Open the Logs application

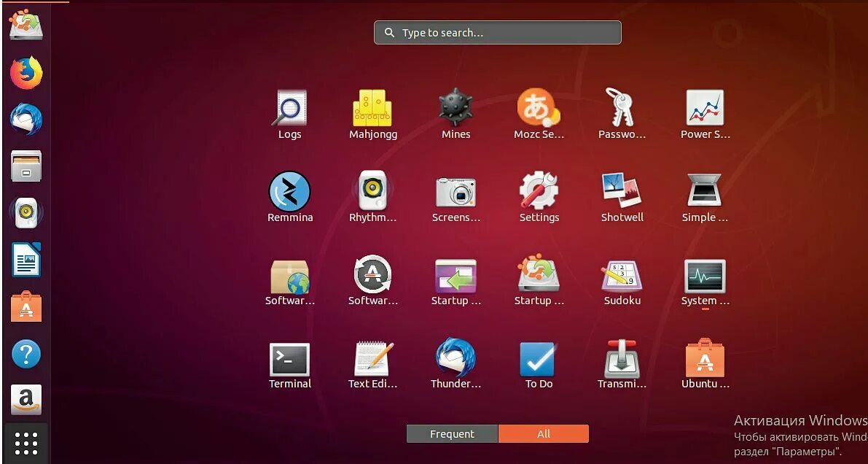click(x=289, y=115)
